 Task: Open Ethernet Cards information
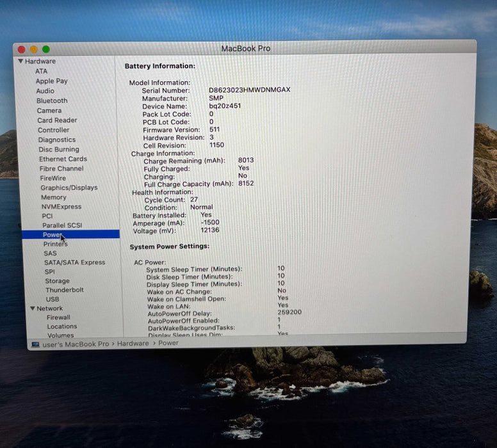(63, 159)
